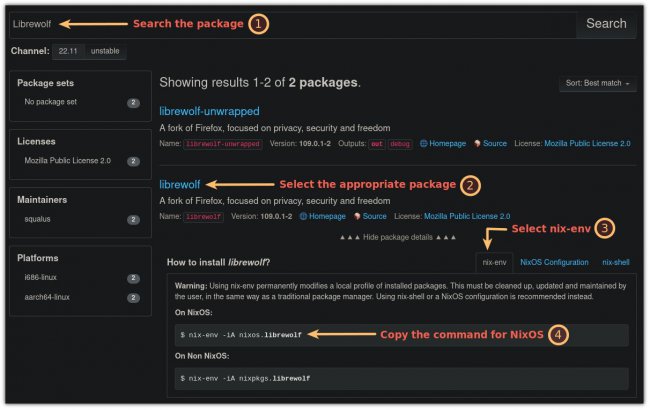Collapse with Hide package details
Image resolution: width=650 pixels, height=410 pixels.
click(398, 238)
